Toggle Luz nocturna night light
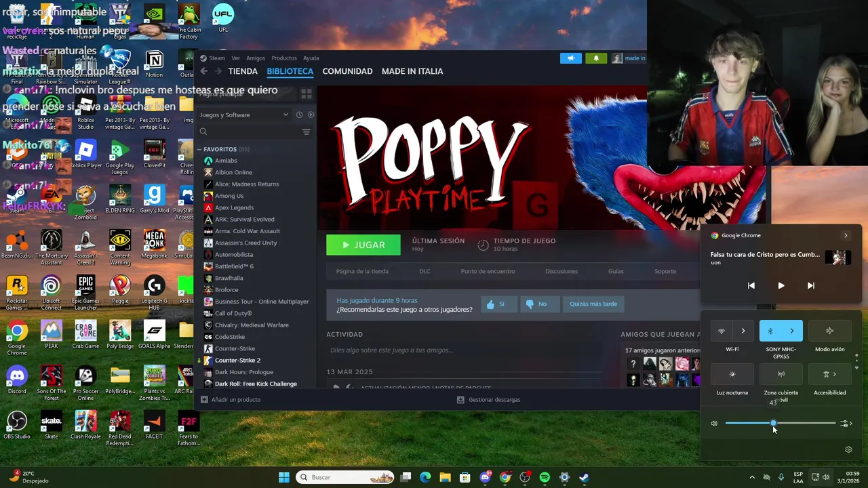868x488 pixels. click(x=732, y=374)
